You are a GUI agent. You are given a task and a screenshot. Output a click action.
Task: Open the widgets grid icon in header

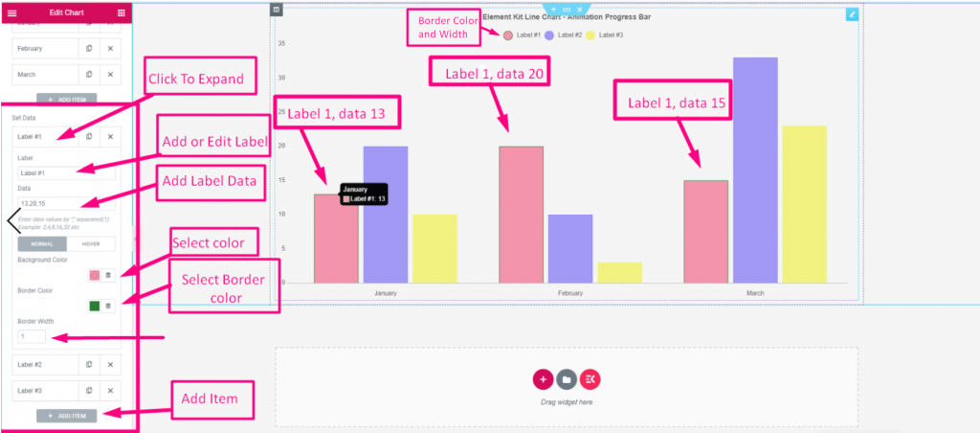121,12
